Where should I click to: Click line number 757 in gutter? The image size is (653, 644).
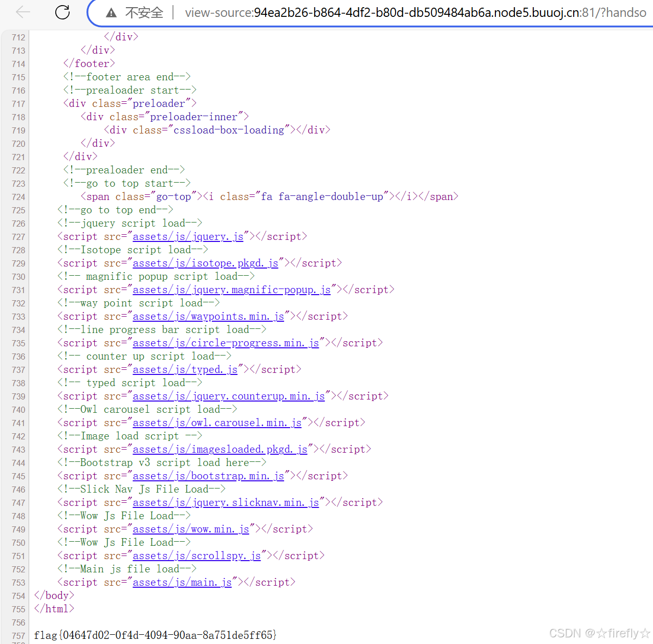18,636
